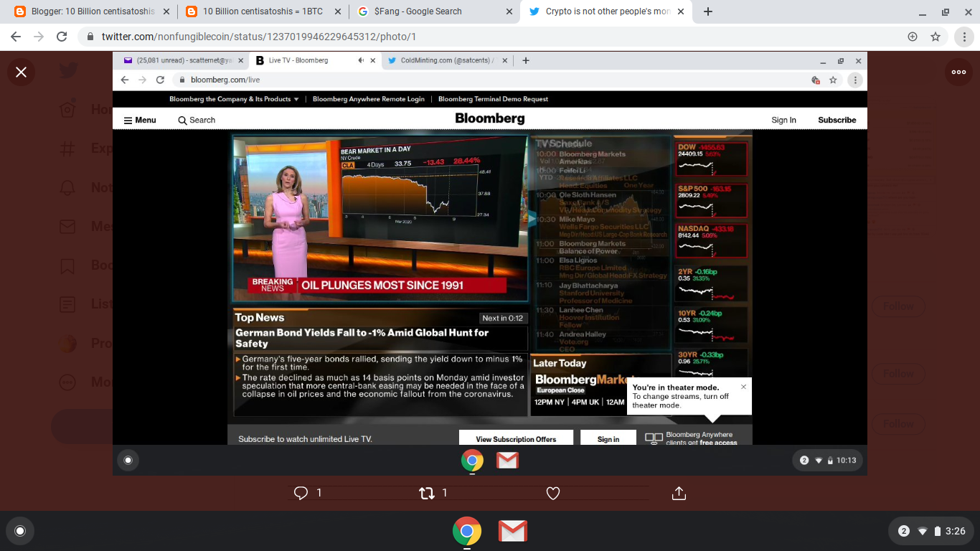Screen dimensions: 980x551
Task: Click the German Bond Yields Fall headline in photo
Action: pyautogui.click(x=362, y=338)
